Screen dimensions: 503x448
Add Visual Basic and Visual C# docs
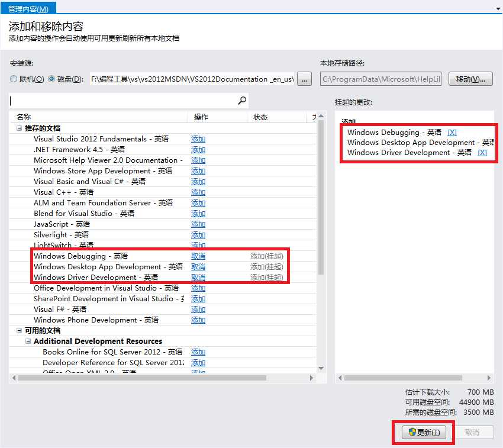(x=198, y=181)
